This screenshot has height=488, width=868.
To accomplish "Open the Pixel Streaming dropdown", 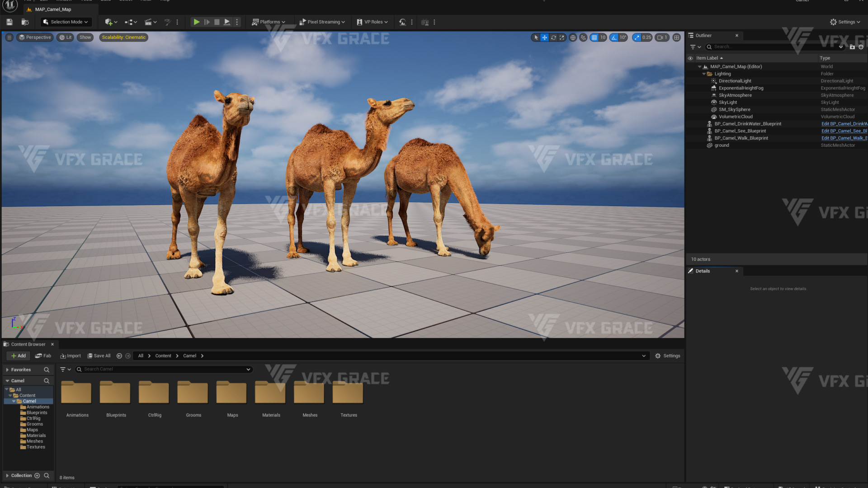I will [322, 22].
